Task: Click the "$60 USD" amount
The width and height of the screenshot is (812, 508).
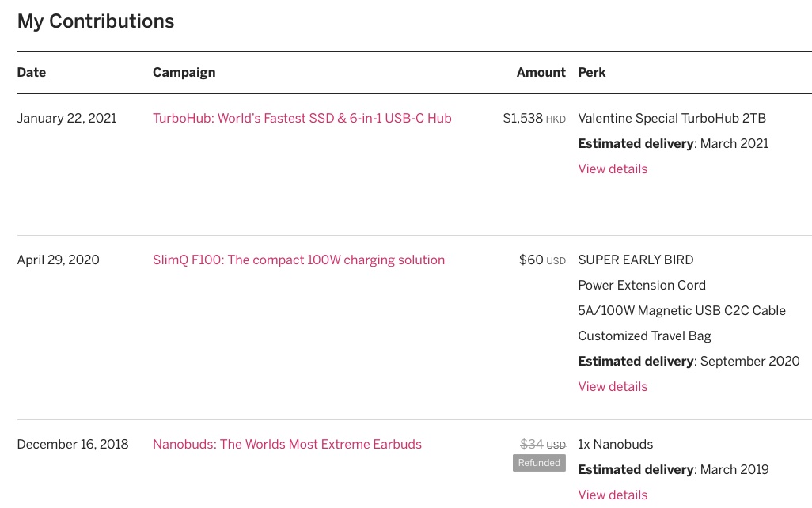Action: tap(542, 260)
